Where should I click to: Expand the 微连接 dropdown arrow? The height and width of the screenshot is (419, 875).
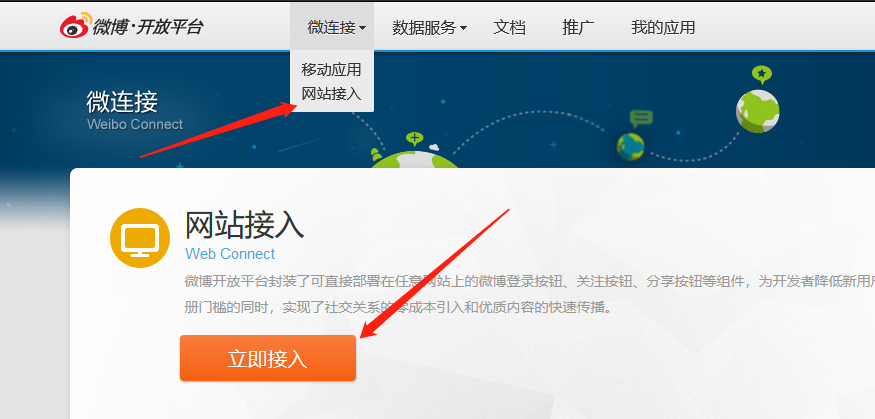pos(363,28)
